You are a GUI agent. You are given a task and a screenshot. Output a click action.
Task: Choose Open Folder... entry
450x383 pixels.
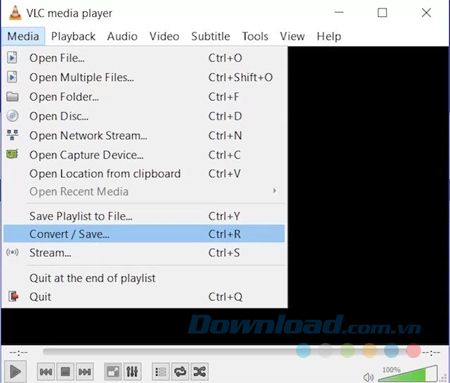(144, 97)
